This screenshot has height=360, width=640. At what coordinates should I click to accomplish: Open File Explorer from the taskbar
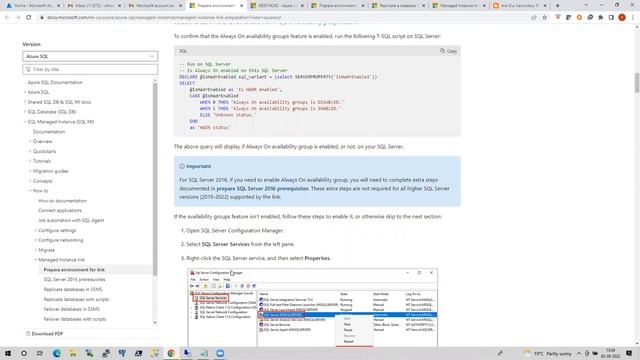(x=73, y=353)
